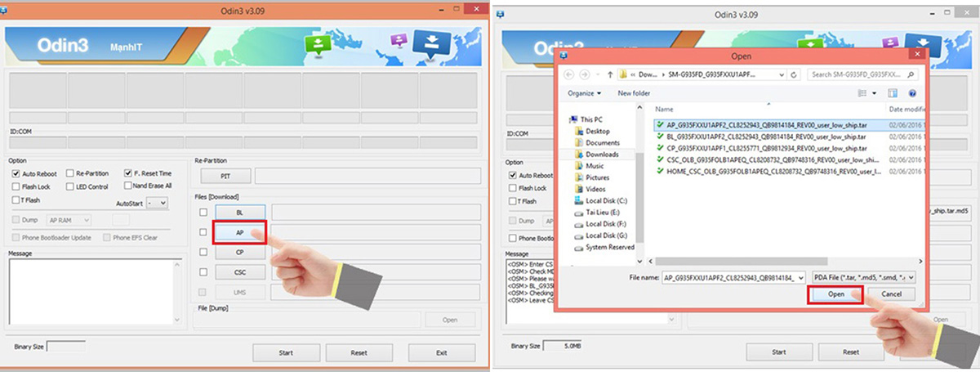980x372 pixels.
Task: Click the Exit button
Action: 441,352
